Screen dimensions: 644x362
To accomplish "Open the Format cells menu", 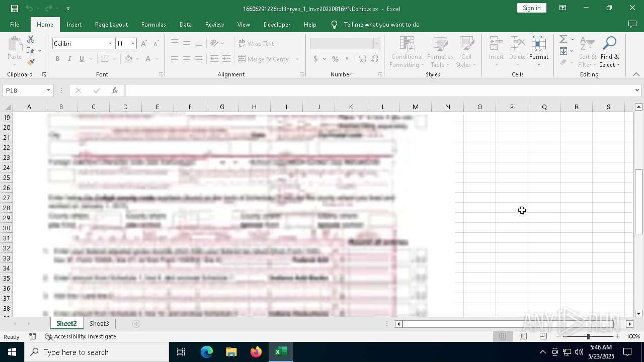I will coord(539,52).
